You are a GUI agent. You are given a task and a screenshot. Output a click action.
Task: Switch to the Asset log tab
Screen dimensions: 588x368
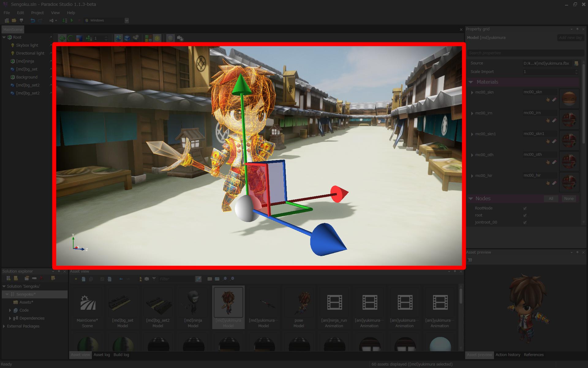[x=102, y=355]
